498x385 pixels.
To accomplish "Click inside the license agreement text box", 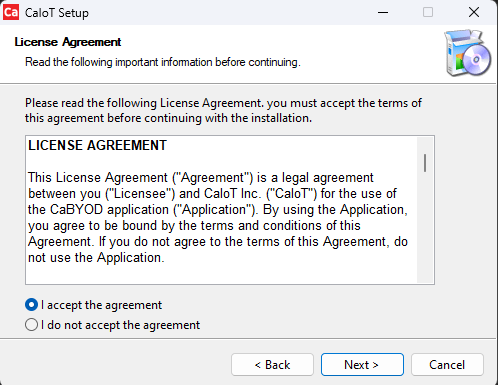I will coord(221,210).
